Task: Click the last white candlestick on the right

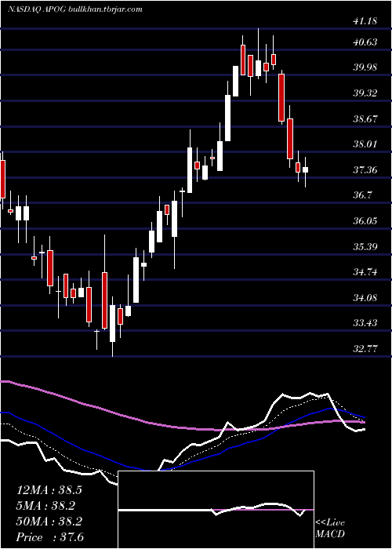Action: [305, 172]
